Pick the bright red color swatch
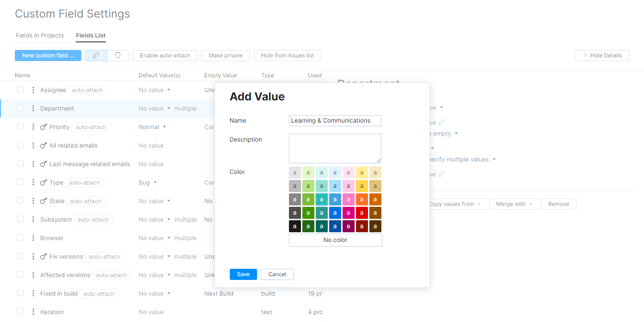This screenshot has width=644, height=322. click(362, 212)
